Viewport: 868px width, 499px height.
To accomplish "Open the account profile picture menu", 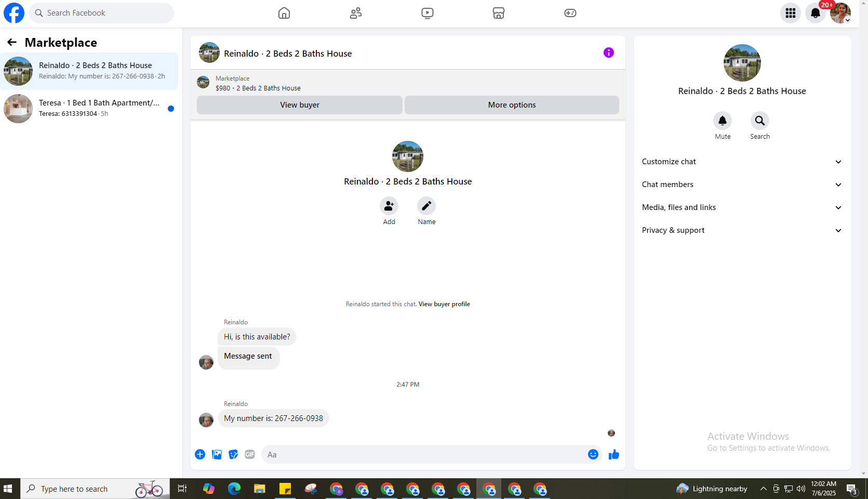I will click(840, 13).
